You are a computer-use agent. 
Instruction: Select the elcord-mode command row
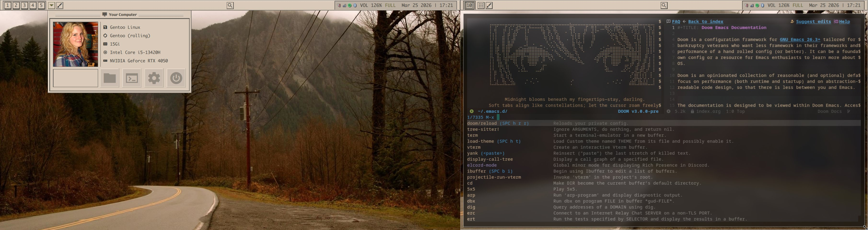click(664, 165)
